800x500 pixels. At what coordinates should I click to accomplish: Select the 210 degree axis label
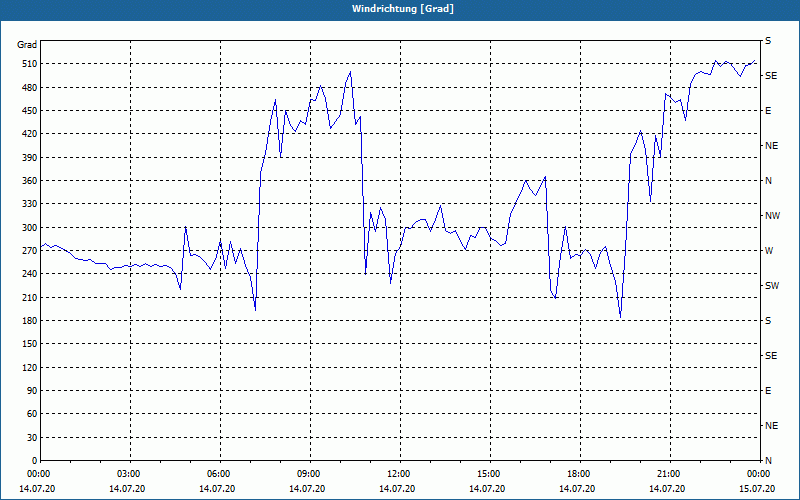(x=29, y=297)
